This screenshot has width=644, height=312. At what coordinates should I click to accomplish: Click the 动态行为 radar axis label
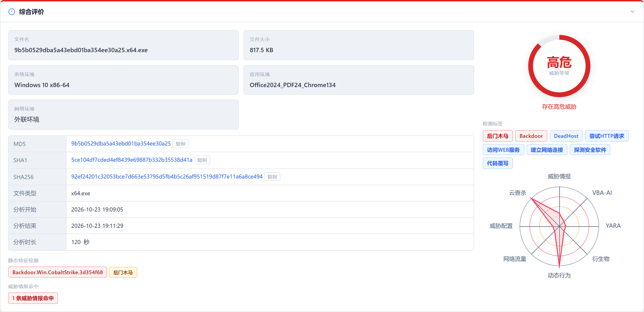559,275
